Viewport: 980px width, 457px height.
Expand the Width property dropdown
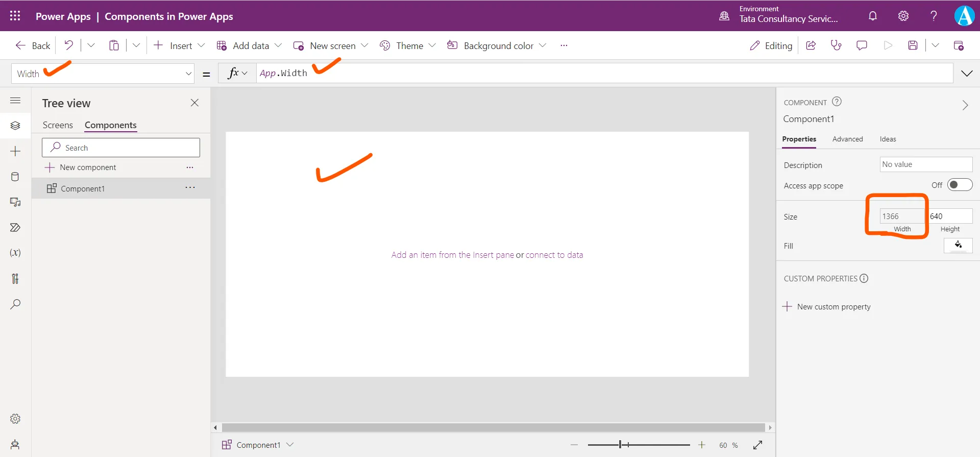188,74
